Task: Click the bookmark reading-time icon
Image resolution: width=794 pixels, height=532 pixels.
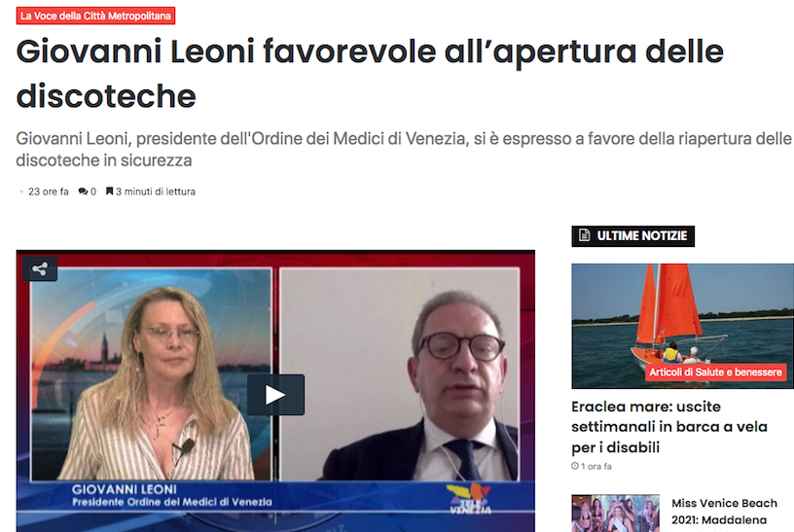Action: [109, 191]
